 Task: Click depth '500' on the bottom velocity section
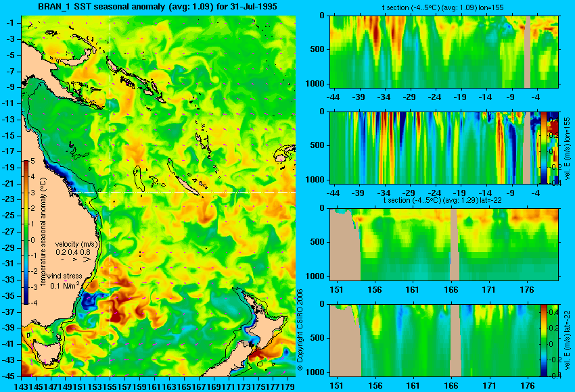(x=317, y=338)
